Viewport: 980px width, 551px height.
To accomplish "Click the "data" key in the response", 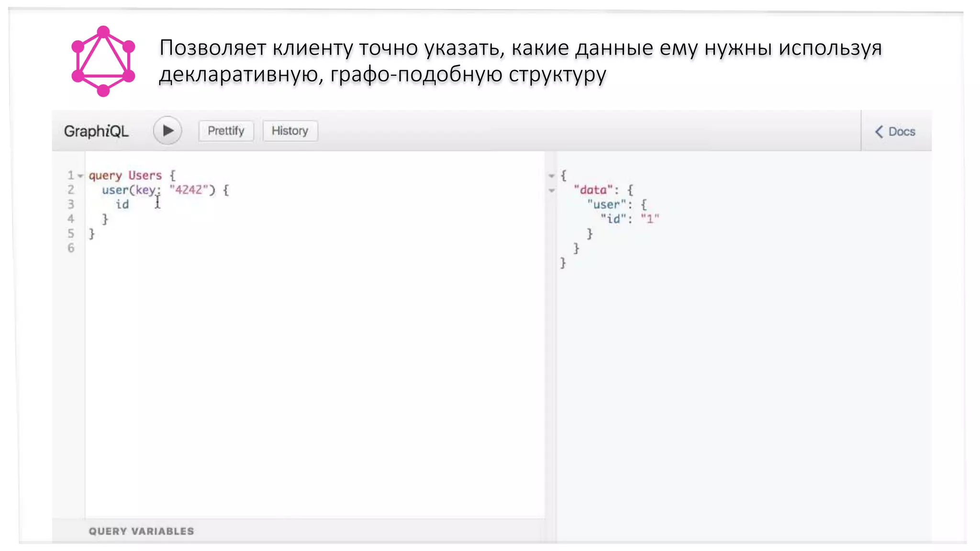I will coord(593,190).
